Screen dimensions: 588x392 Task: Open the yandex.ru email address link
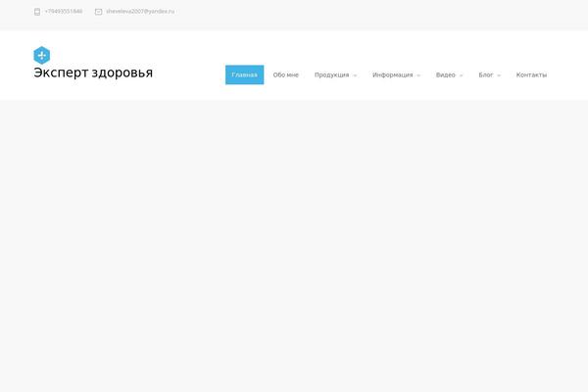[140, 11]
